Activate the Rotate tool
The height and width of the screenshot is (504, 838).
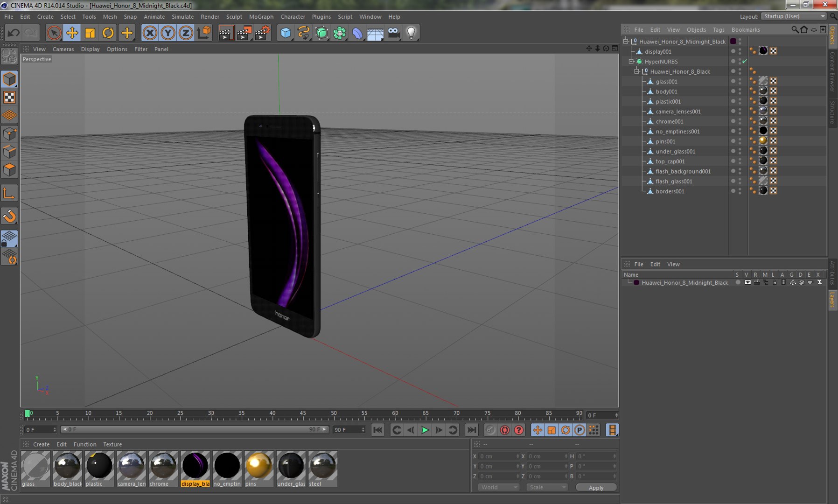(108, 33)
